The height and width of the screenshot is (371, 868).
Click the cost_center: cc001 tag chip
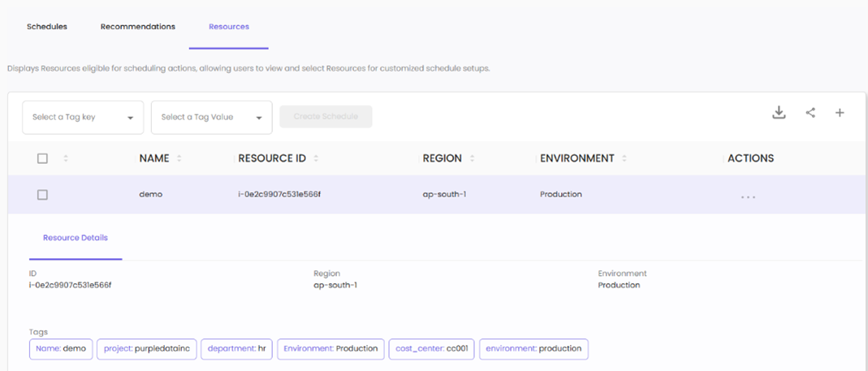tap(430, 348)
